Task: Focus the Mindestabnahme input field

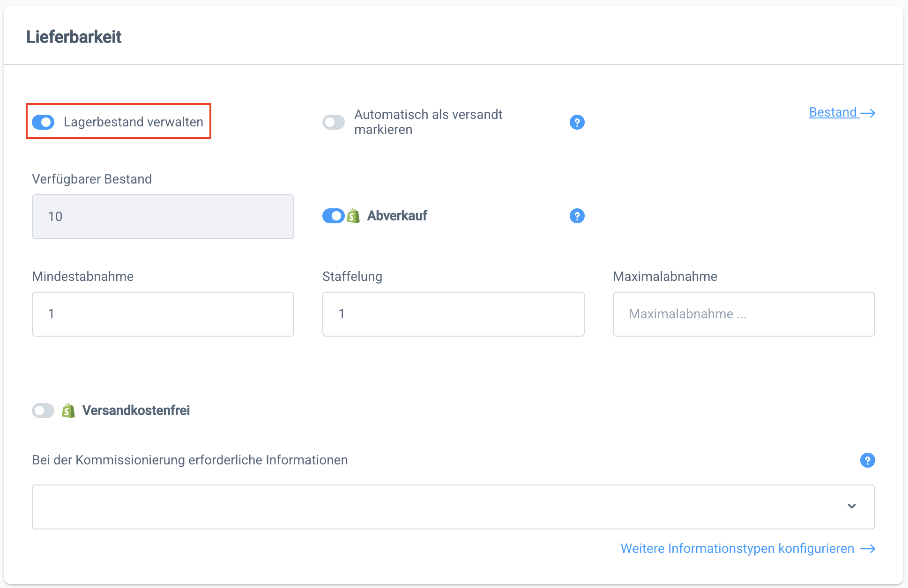Action: pos(163,314)
